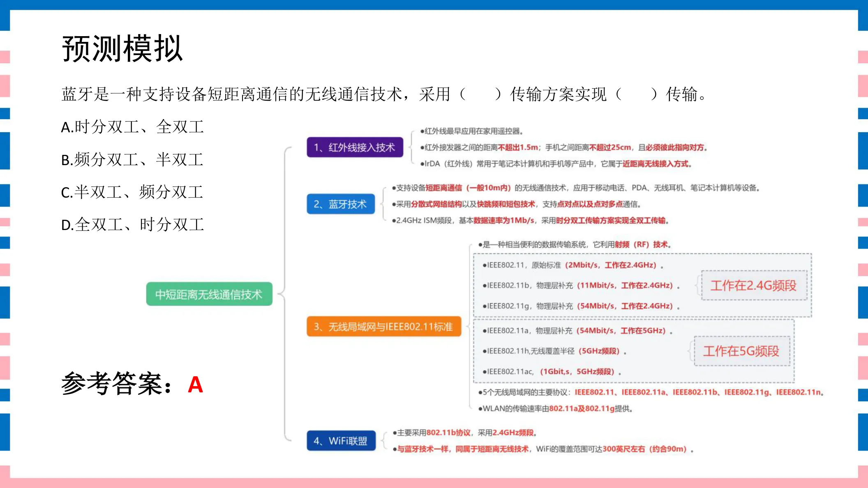Click the bullet about 不超出1.5m infrared distance
Viewport: 868px width, 488px height.
(563, 147)
